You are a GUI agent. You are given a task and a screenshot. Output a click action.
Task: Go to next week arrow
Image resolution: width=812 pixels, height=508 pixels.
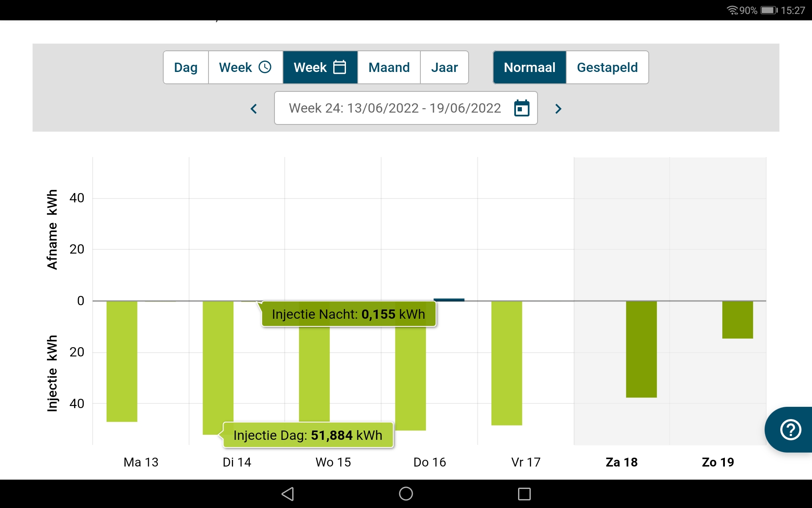pyautogui.click(x=558, y=109)
